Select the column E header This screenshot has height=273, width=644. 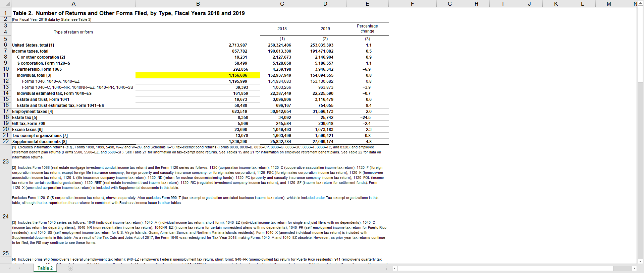[367, 4]
